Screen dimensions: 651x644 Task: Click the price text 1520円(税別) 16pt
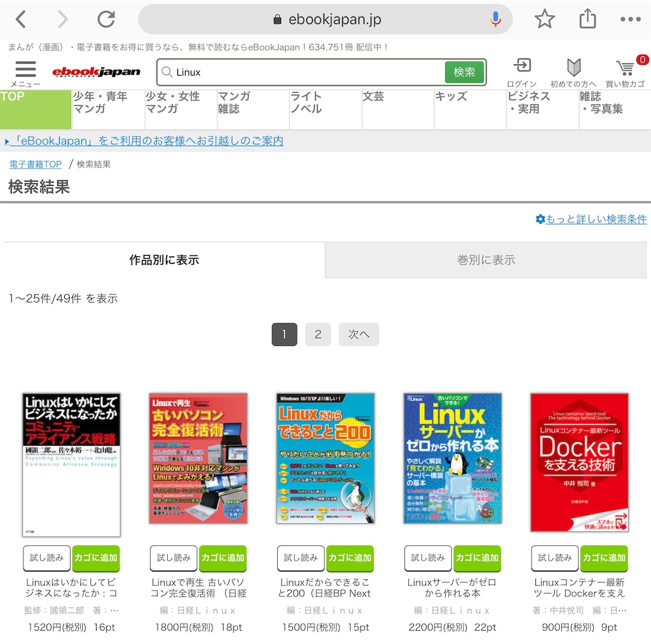pyautogui.click(x=71, y=627)
